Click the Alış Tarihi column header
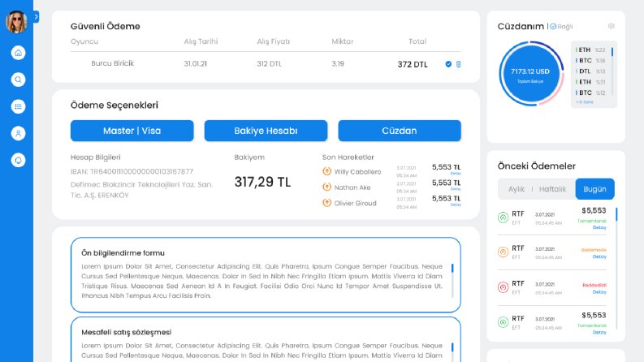The height and width of the screenshot is (362, 644). click(201, 41)
